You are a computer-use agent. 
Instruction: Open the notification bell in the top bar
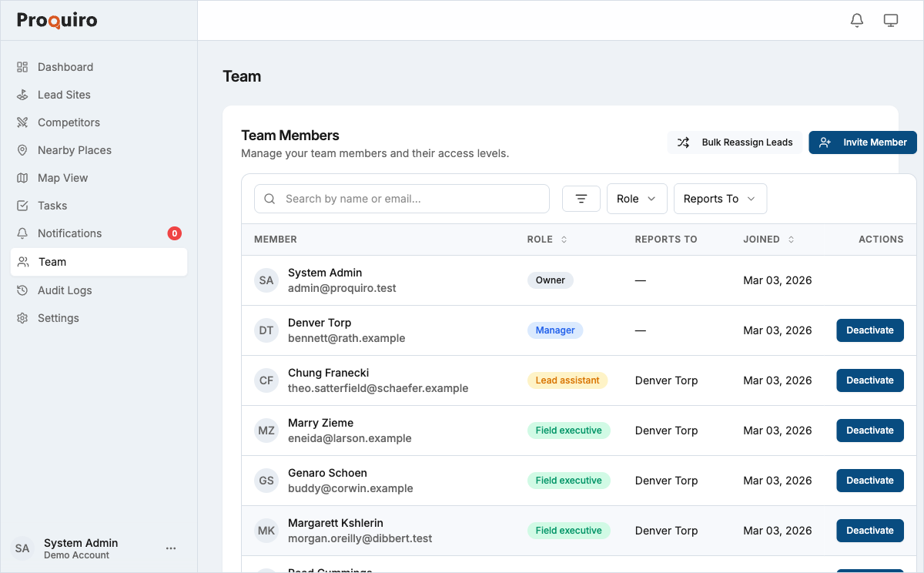point(856,20)
